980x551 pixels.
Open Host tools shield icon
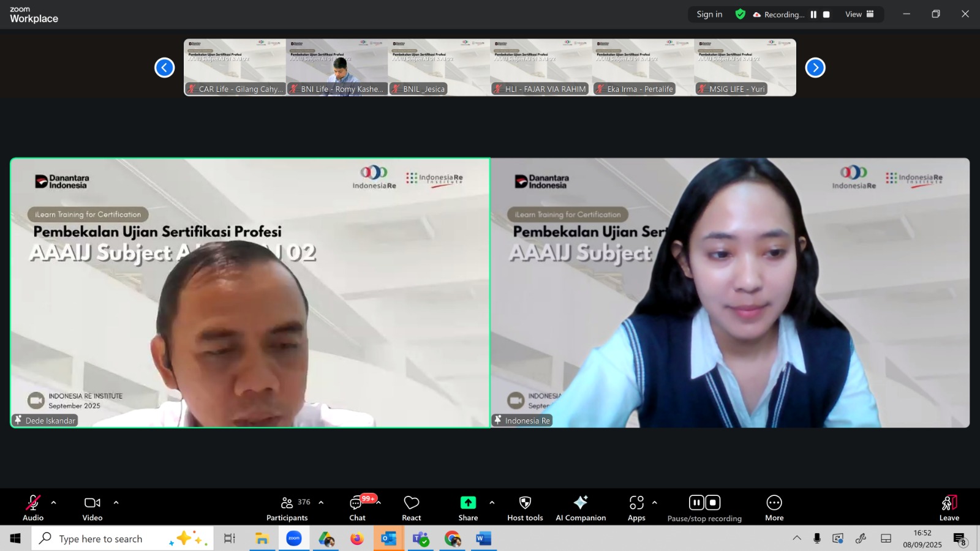[525, 508]
